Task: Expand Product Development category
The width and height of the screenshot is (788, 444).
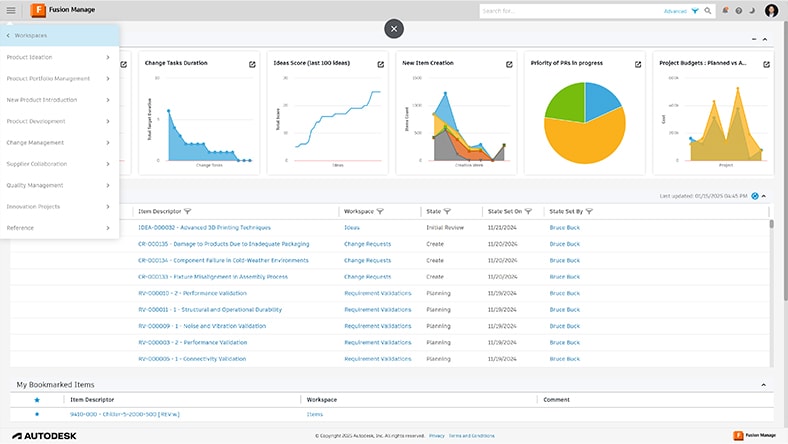Action: (59, 121)
